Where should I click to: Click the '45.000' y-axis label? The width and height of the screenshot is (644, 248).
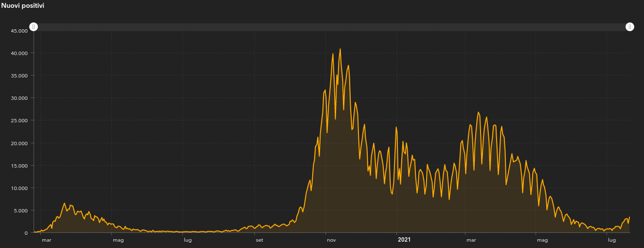point(18,31)
